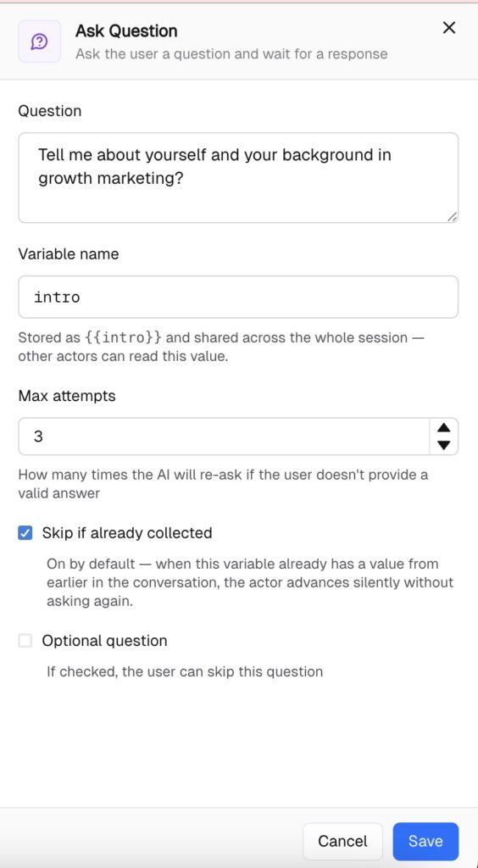This screenshot has height=868, width=478.
Task: Save the question settings
Action: 425,841
